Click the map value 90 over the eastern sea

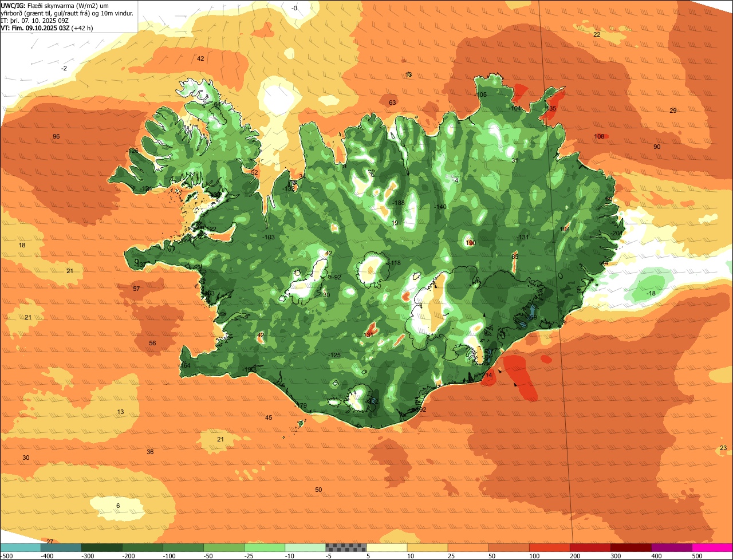pyautogui.click(x=657, y=147)
